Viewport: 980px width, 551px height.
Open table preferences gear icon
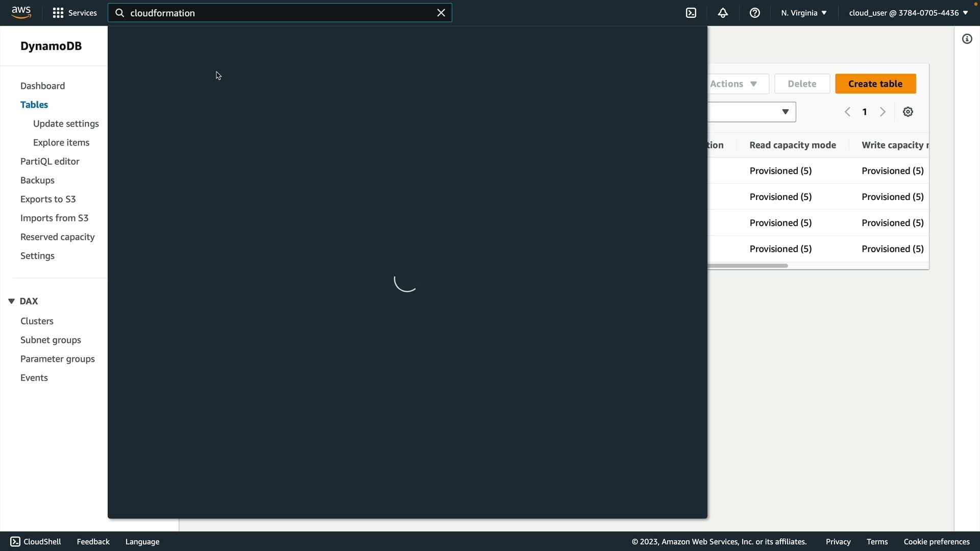coord(908,112)
